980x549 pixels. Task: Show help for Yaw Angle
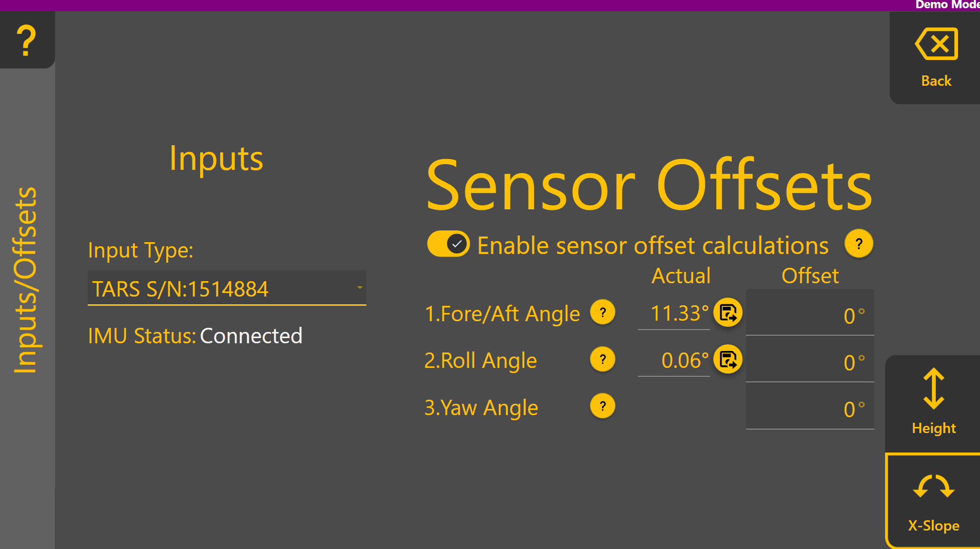[602, 406]
